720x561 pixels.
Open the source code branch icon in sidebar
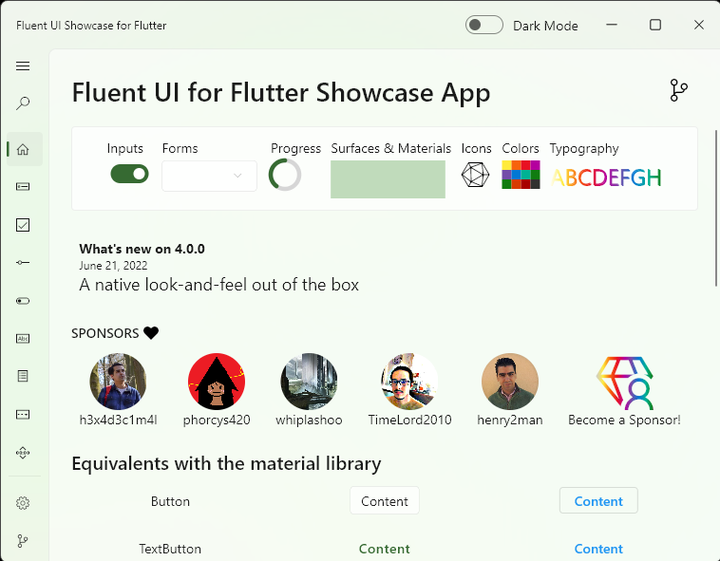(x=22, y=541)
